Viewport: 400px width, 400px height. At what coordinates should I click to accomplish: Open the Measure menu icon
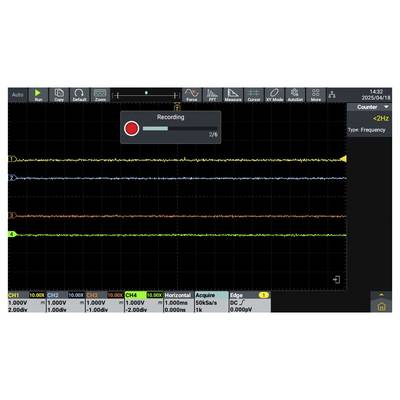[233, 95]
